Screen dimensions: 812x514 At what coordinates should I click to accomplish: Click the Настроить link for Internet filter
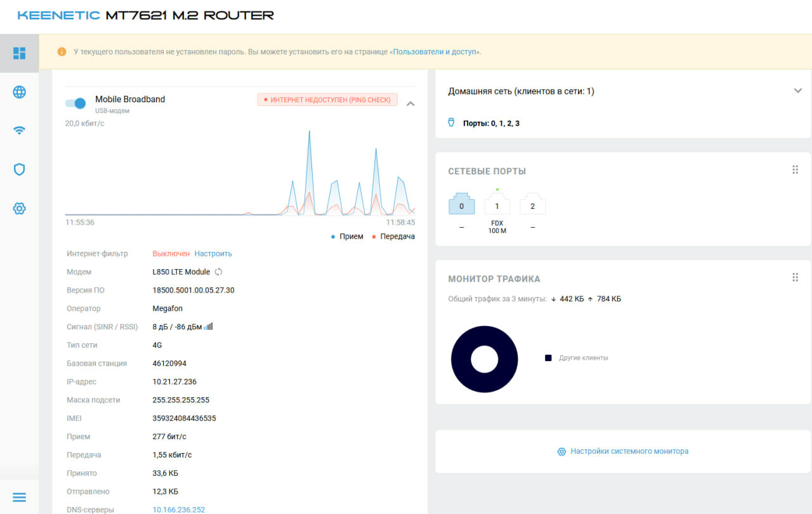pyautogui.click(x=213, y=253)
